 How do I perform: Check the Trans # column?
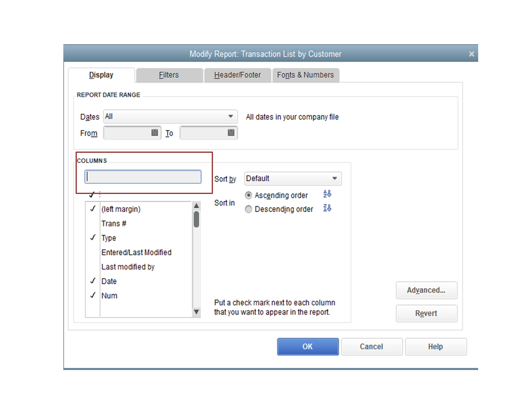pyautogui.click(x=93, y=224)
